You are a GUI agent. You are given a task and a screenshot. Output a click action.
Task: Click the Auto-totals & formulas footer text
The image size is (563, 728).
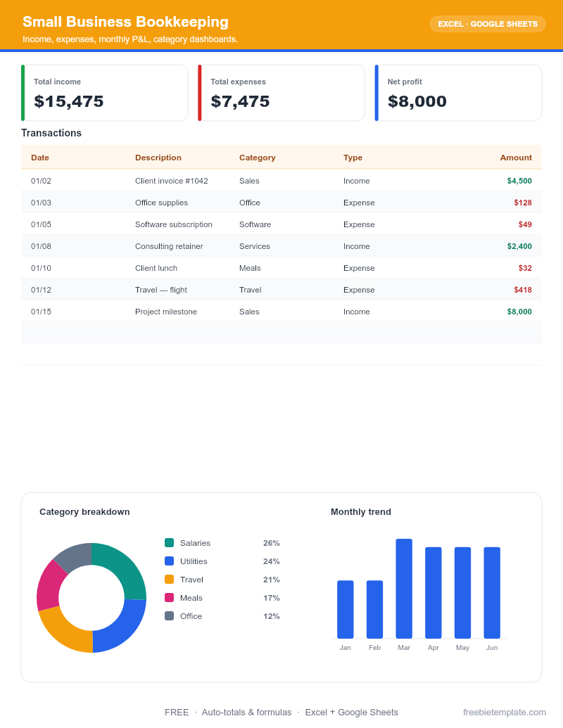(246, 713)
